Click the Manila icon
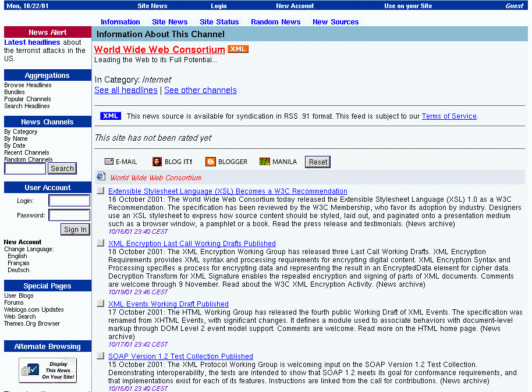Screen dimensions: 532x392 (x=265, y=162)
